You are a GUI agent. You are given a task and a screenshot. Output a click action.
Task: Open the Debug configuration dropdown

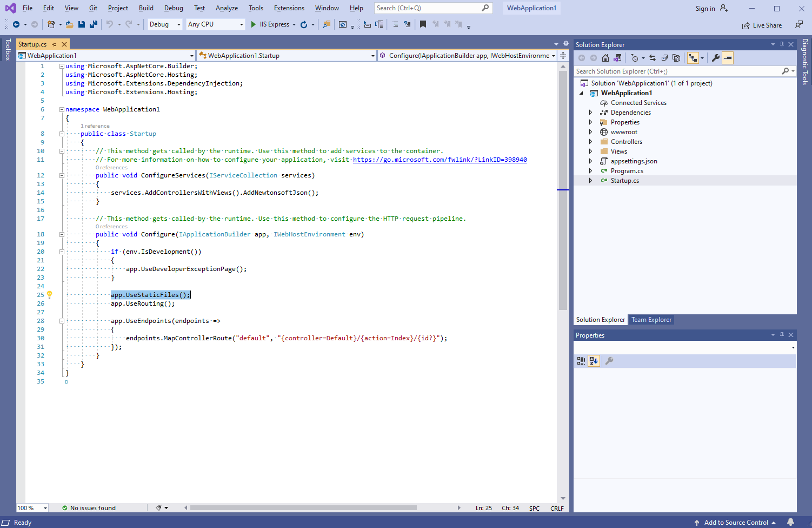165,24
